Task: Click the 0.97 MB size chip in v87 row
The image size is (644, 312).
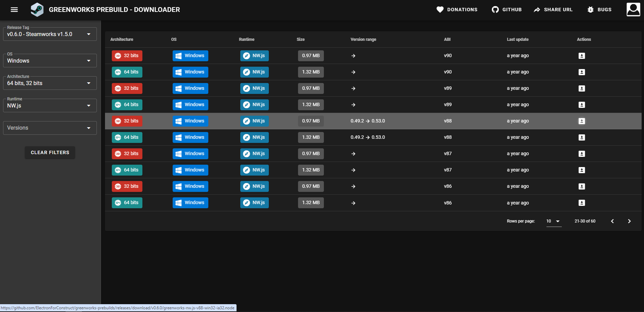Action: pyautogui.click(x=311, y=154)
